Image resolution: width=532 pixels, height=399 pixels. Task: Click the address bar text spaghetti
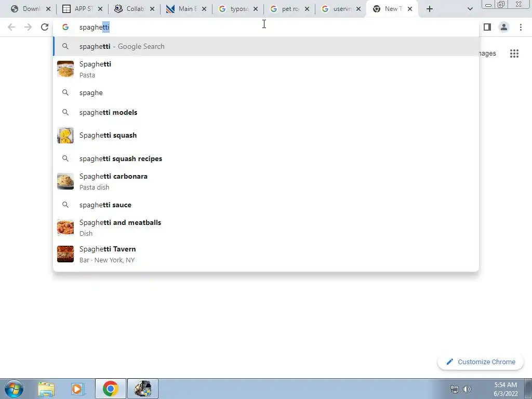click(95, 27)
